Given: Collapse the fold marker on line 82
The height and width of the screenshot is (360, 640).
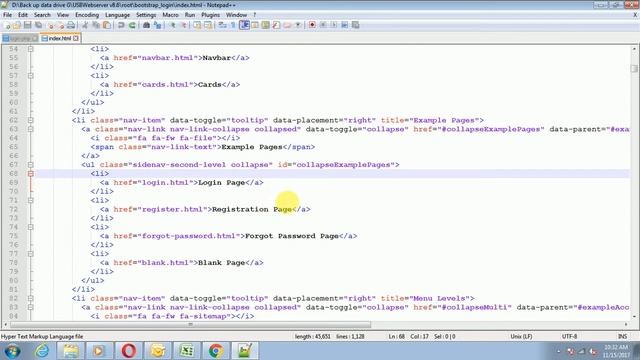Looking at the screenshot, I should coord(31,298).
